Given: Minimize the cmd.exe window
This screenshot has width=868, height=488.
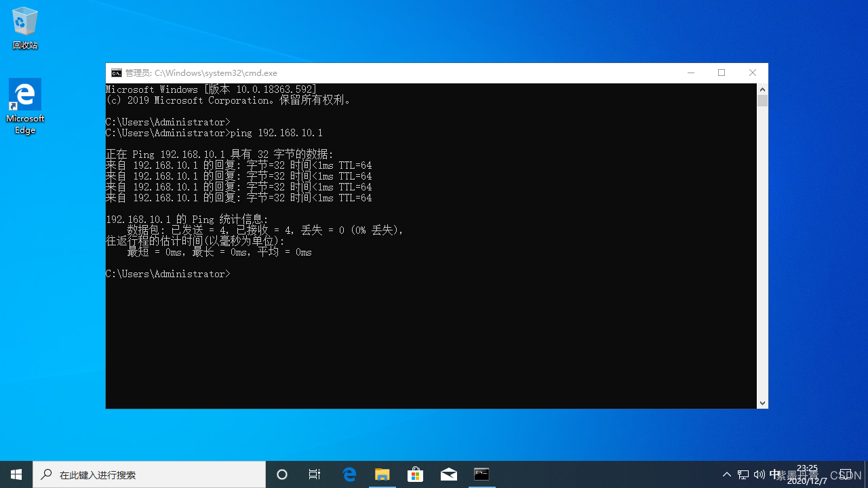Looking at the screenshot, I should pos(690,73).
